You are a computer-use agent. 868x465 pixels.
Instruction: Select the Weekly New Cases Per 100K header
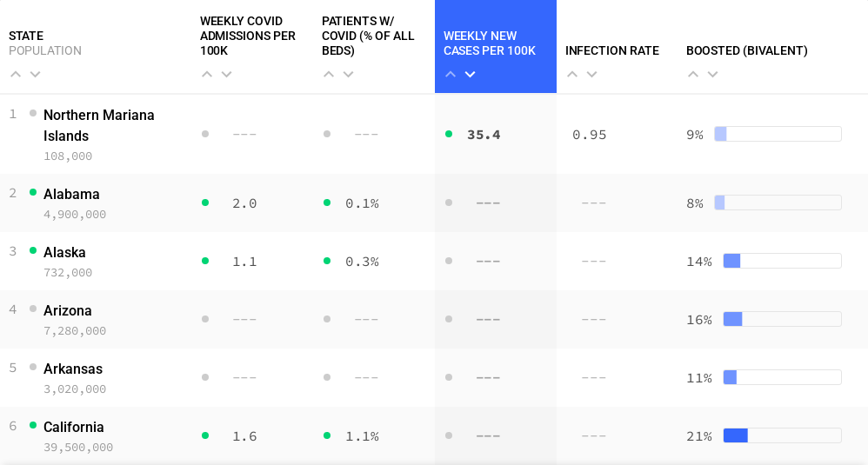click(490, 43)
